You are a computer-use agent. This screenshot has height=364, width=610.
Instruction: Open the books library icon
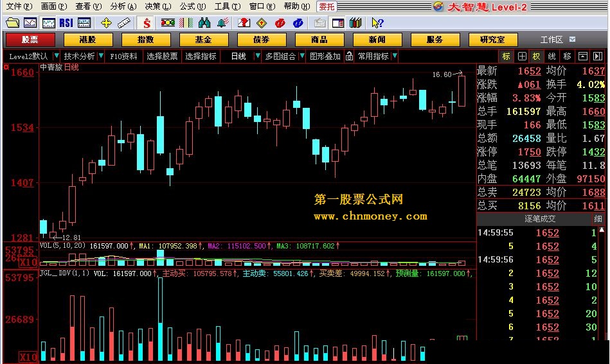point(355,23)
